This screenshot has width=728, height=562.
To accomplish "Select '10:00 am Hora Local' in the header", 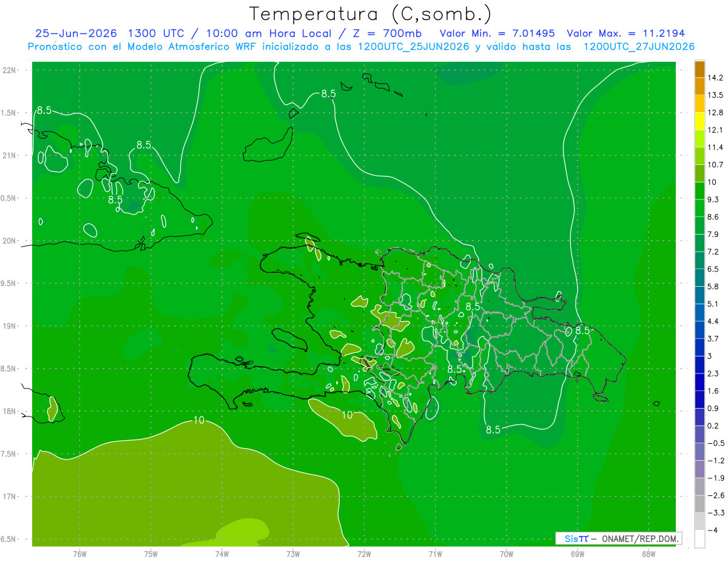I will [268, 33].
